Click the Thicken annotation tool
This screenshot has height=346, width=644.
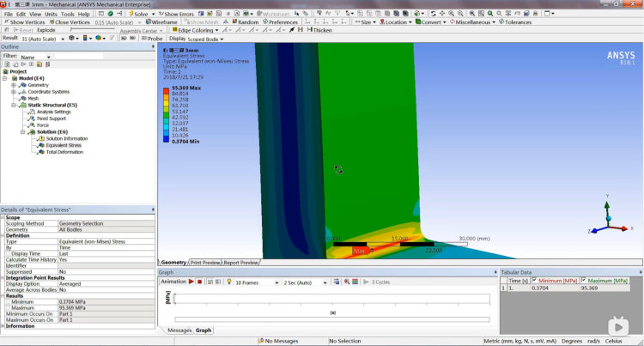pyautogui.click(x=319, y=30)
